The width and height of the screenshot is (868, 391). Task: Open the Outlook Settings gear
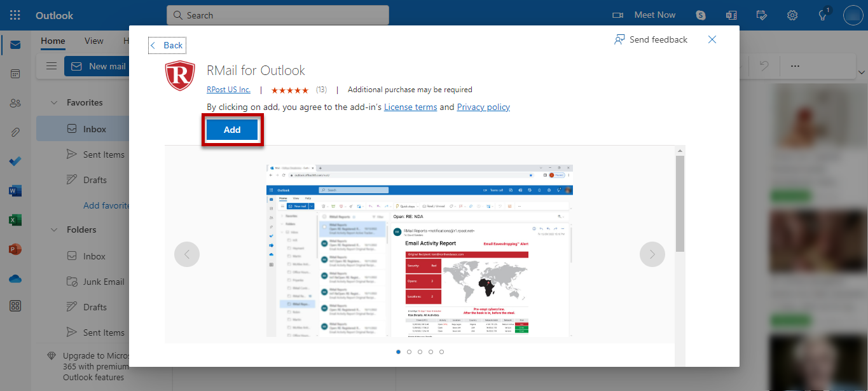792,15
